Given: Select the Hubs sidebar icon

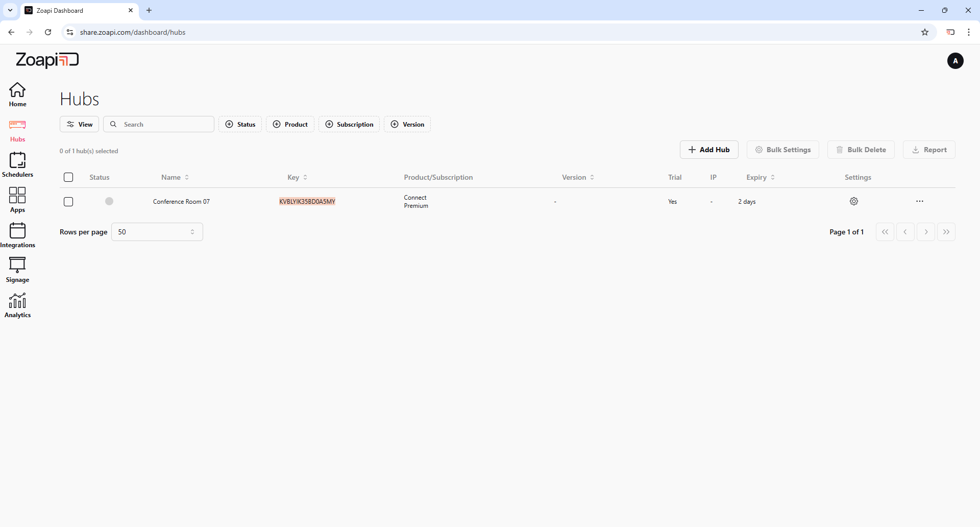Looking at the screenshot, I should click(x=17, y=125).
